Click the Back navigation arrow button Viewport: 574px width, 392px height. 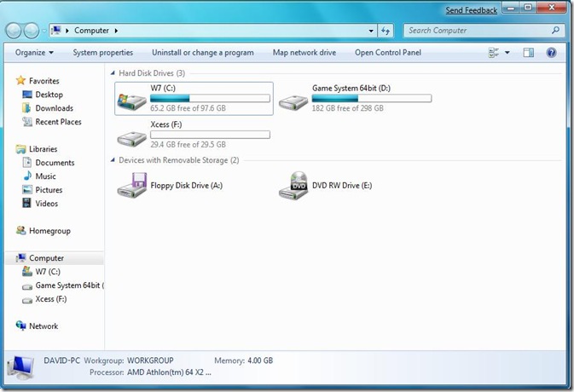(14, 31)
